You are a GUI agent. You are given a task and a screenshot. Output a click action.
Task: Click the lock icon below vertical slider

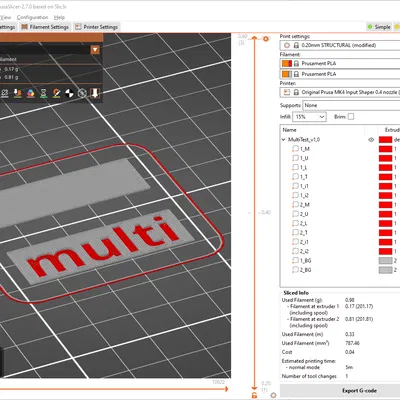[254, 395]
